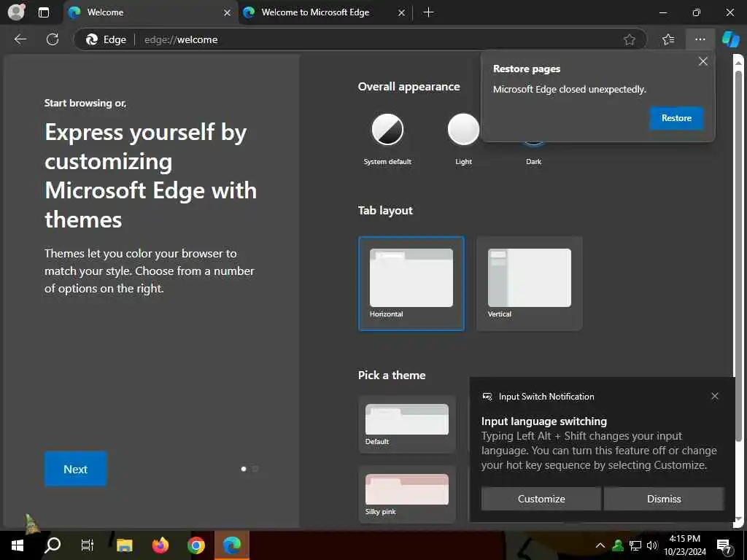
Task: Refresh the page with reload icon
Action: [53, 39]
